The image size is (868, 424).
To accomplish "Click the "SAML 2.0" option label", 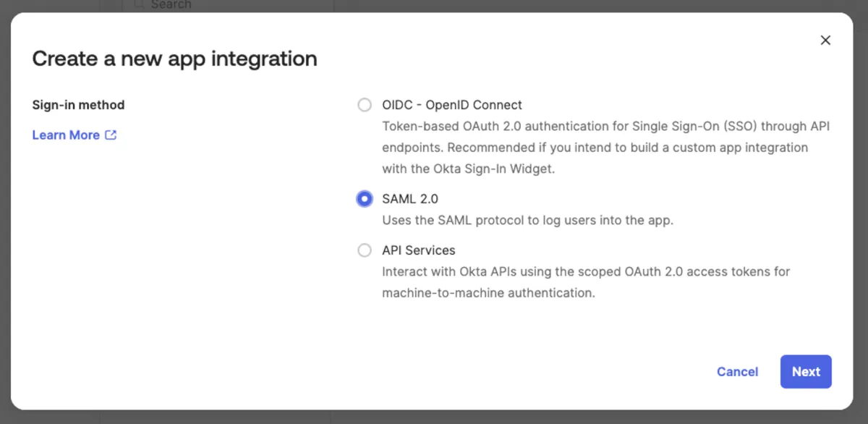I will coord(410,199).
